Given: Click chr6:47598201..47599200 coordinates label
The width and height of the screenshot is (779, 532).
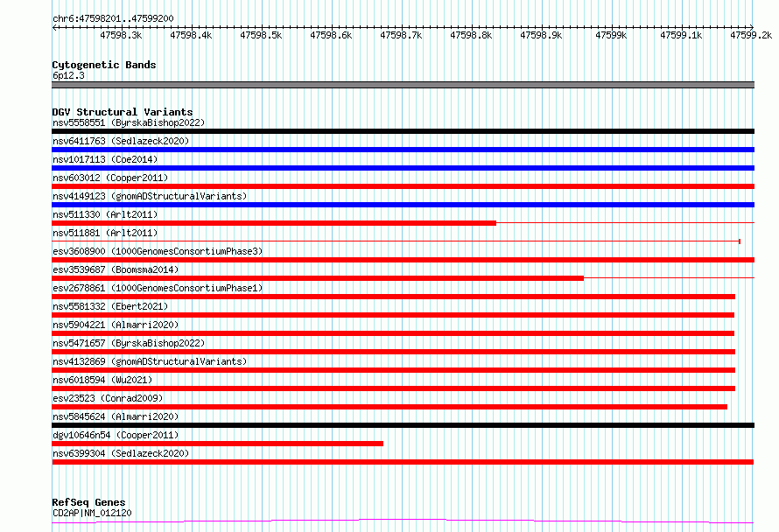Looking at the screenshot, I should (113, 19).
